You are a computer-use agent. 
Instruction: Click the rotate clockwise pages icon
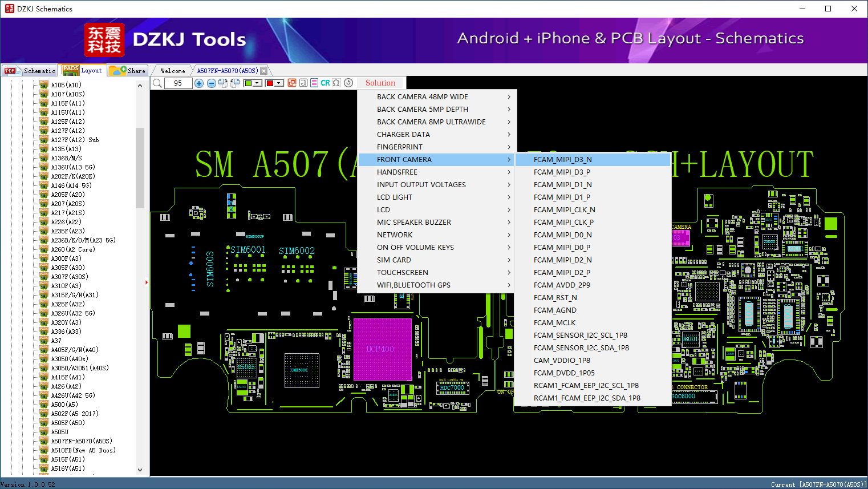coord(223,83)
